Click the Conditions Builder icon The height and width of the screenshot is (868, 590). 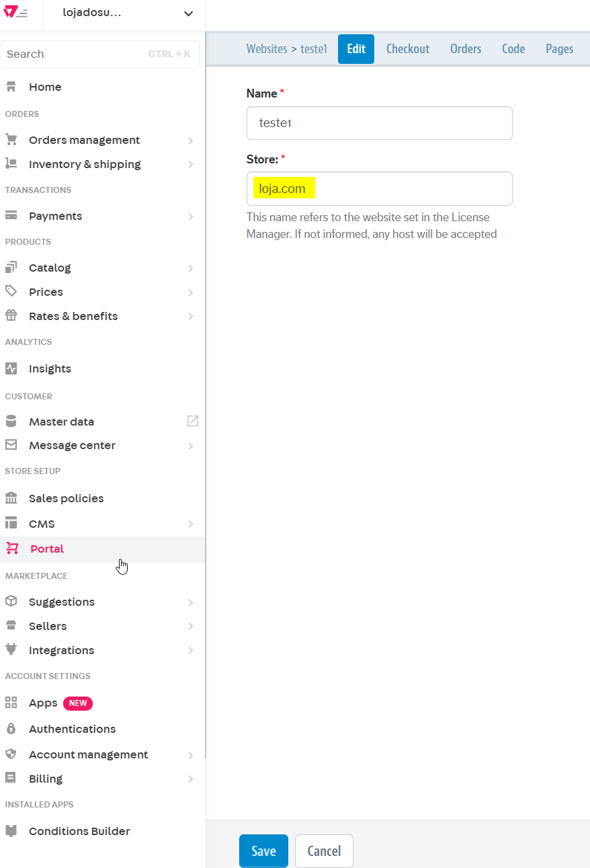click(x=11, y=830)
